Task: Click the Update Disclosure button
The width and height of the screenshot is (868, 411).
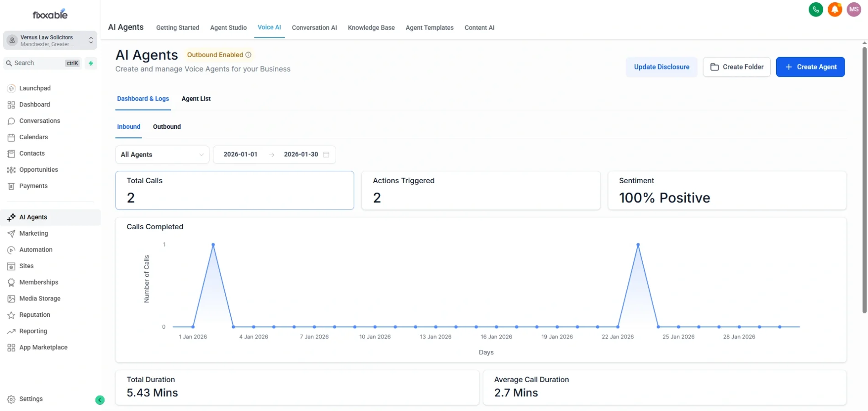Action: coord(661,67)
